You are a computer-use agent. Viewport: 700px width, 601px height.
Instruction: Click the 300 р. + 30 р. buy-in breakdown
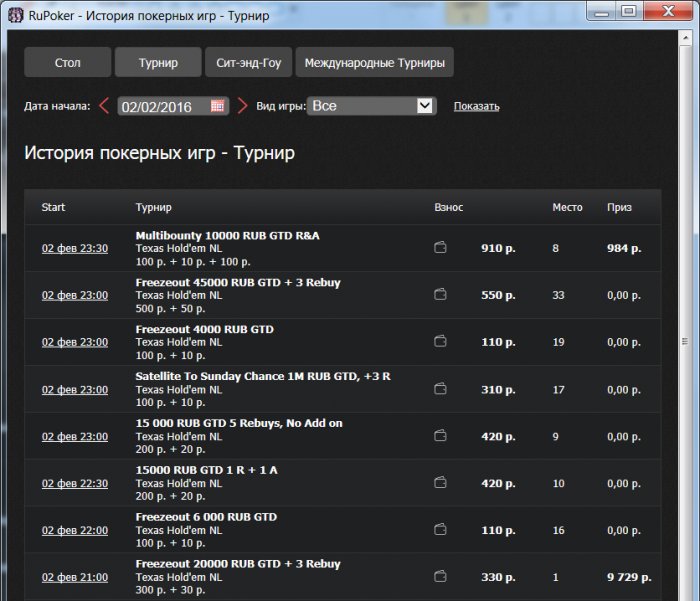click(170, 590)
